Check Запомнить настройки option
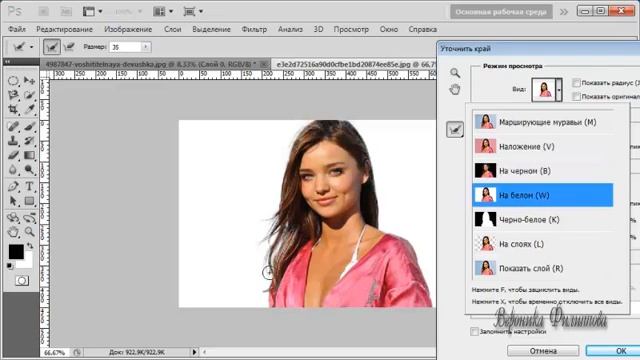 pyautogui.click(x=474, y=331)
